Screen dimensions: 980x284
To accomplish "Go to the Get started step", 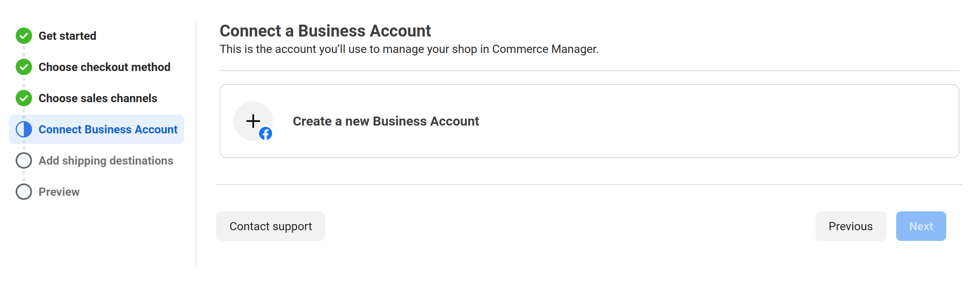I will point(67,36).
